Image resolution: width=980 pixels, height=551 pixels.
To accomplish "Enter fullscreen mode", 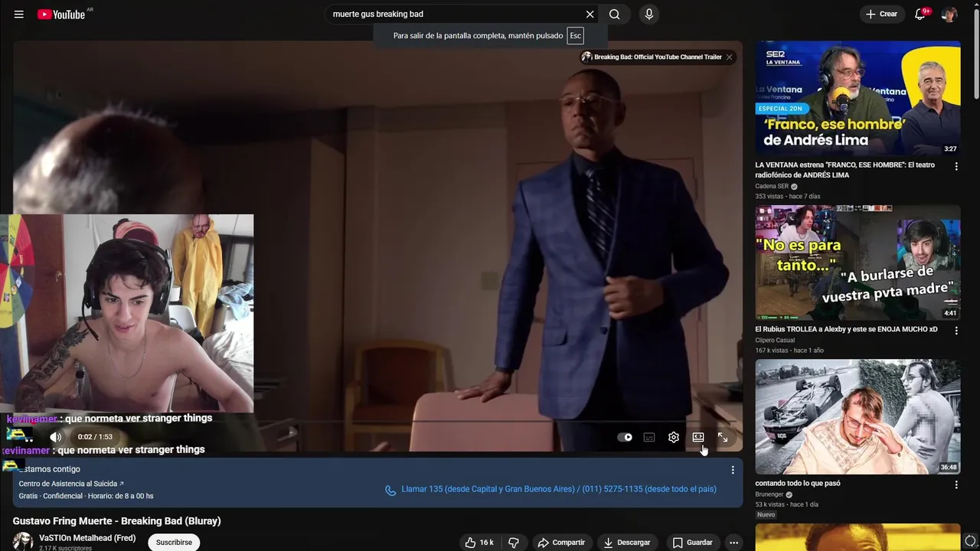I will pyautogui.click(x=723, y=437).
